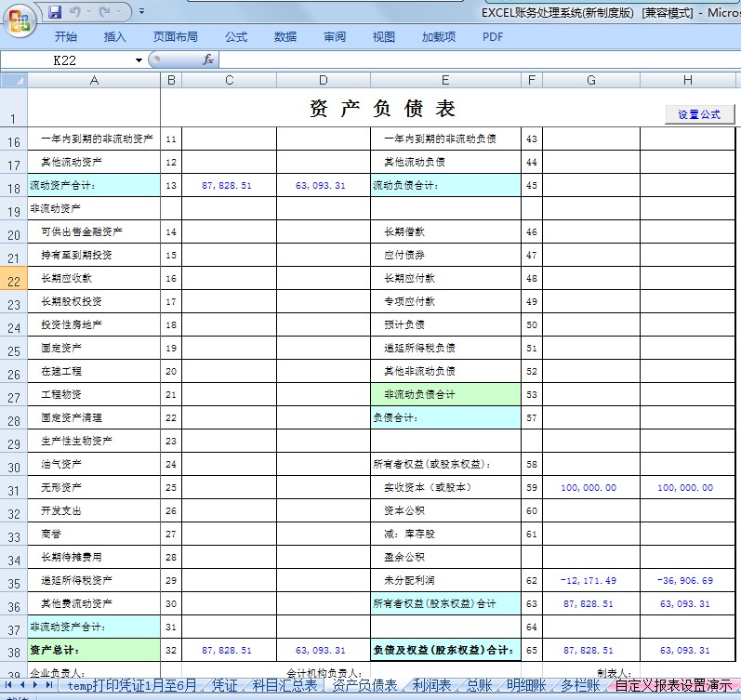This screenshot has height=700, width=741.
Task: Select the 资产总计 value cell 87,828.51
Action: pos(229,650)
